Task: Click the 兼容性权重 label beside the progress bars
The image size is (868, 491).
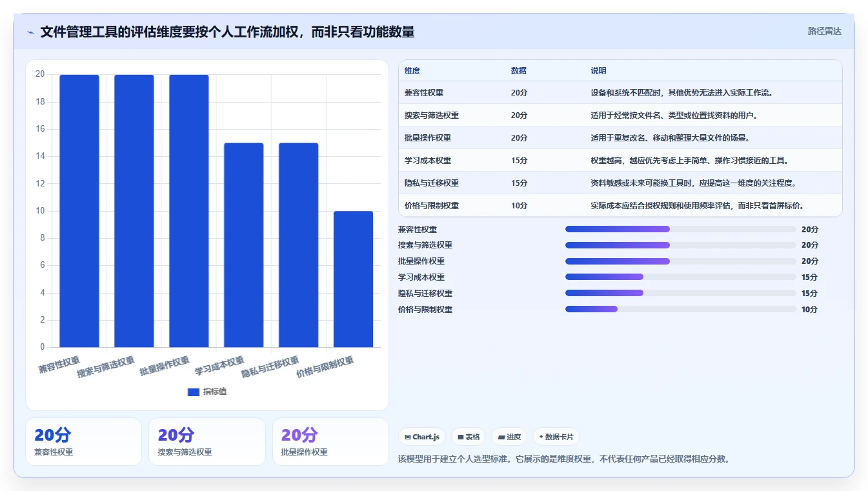Action: (x=418, y=229)
